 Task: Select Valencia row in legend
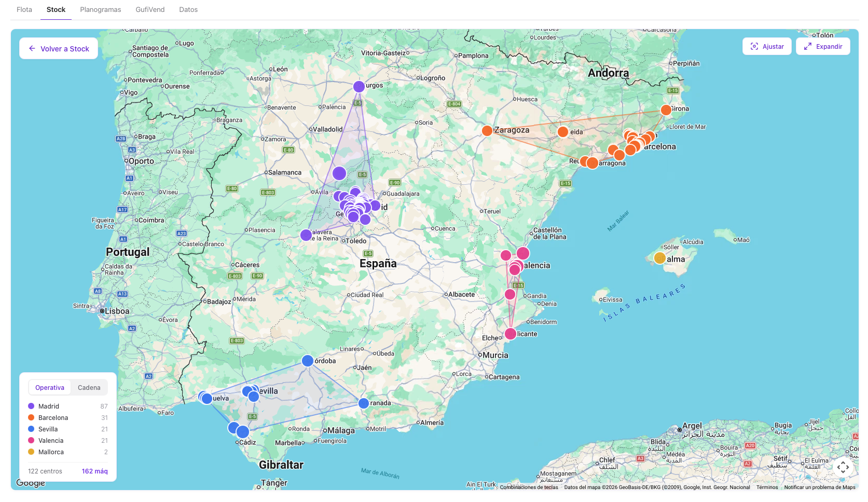coord(68,440)
